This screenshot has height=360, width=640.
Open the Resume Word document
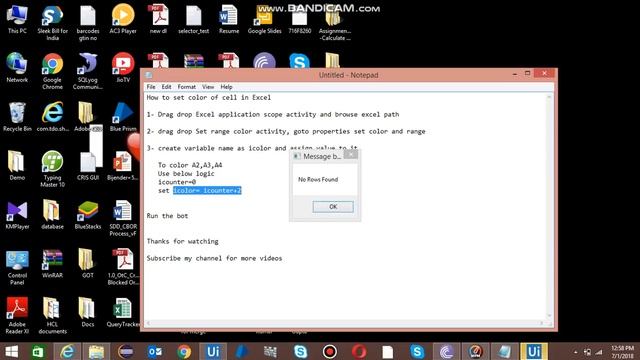tap(229, 19)
